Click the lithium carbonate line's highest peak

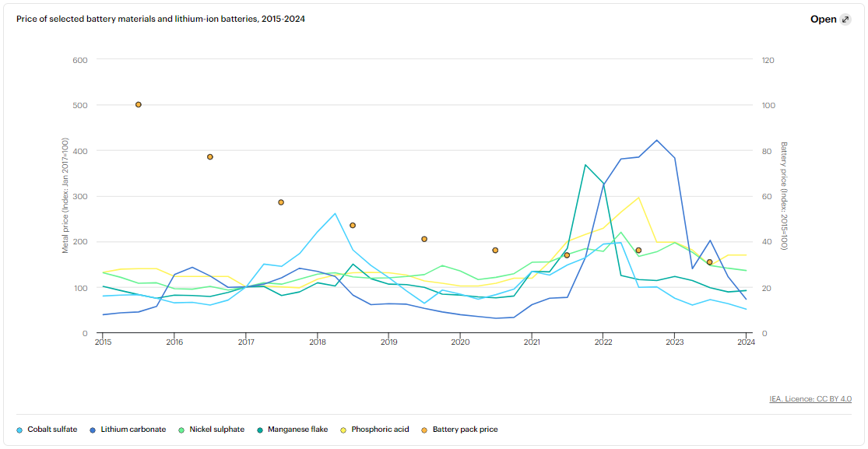coord(656,141)
